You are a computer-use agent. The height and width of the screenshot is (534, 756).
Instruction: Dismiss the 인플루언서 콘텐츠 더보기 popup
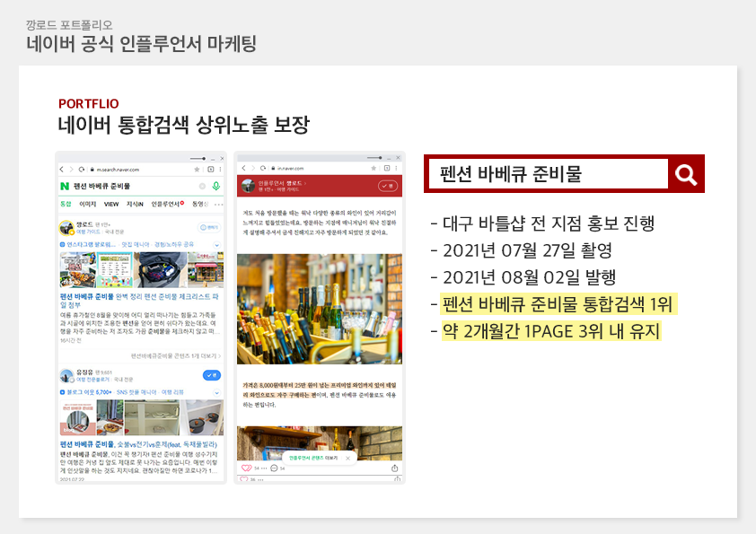tap(348, 458)
